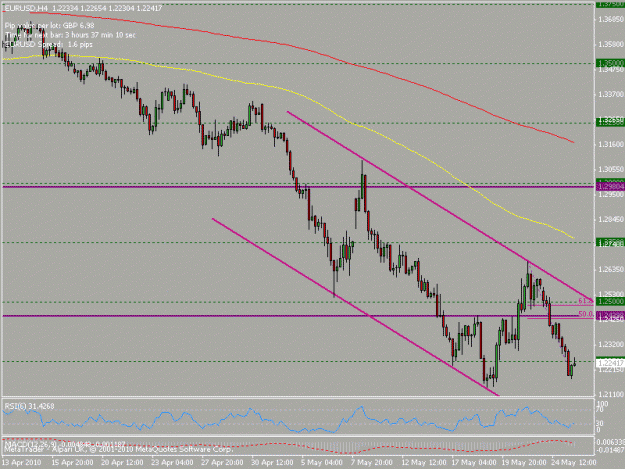Click the MACD(12,26,9) indicator label
625x469 pixels.
coord(65,444)
